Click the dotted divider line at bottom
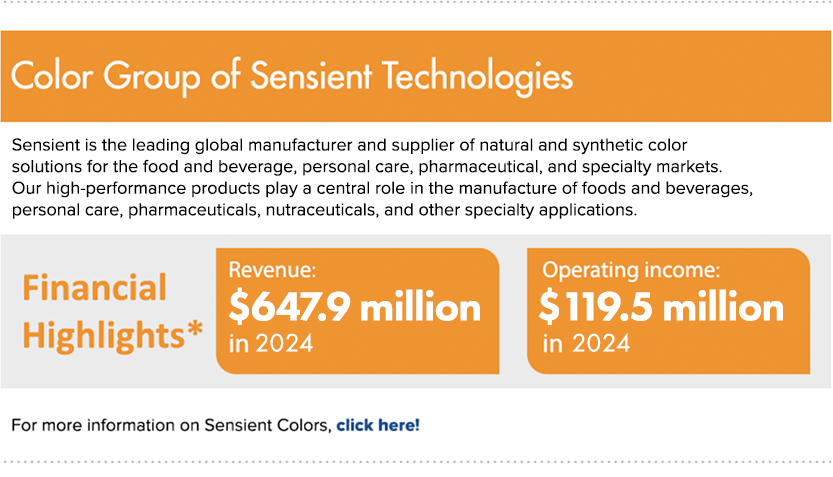833x477 pixels. click(x=416, y=462)
